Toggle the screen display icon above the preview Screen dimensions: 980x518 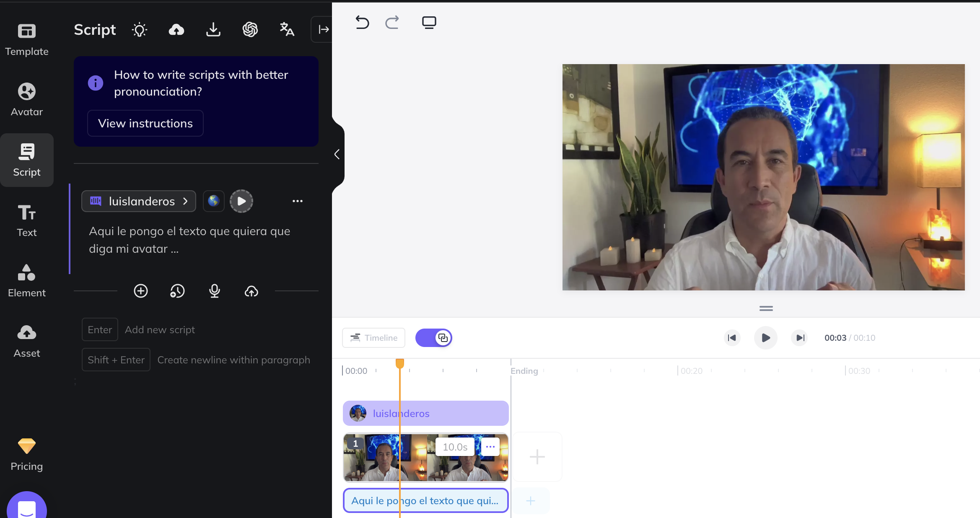pos(429,23)
